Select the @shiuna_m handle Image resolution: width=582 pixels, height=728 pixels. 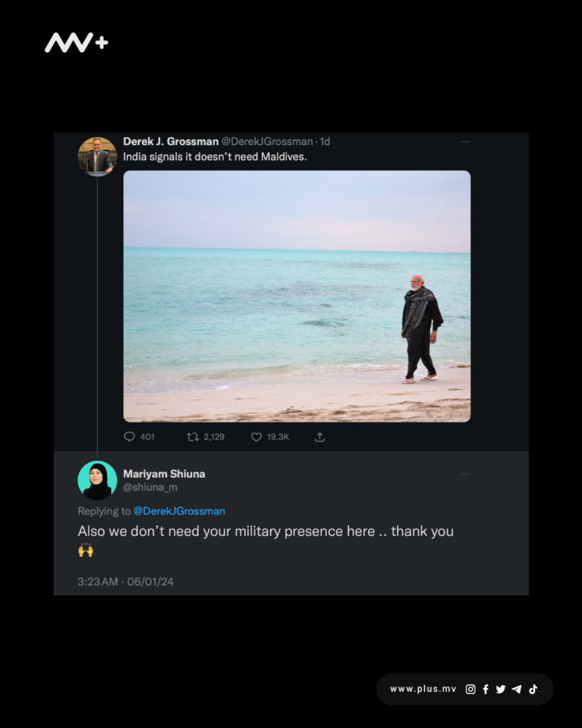151,488
